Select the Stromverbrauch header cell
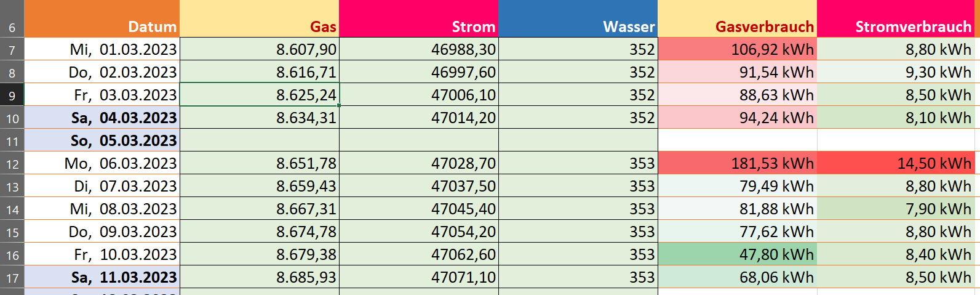 pyautogui.click(x=898, y=18)
